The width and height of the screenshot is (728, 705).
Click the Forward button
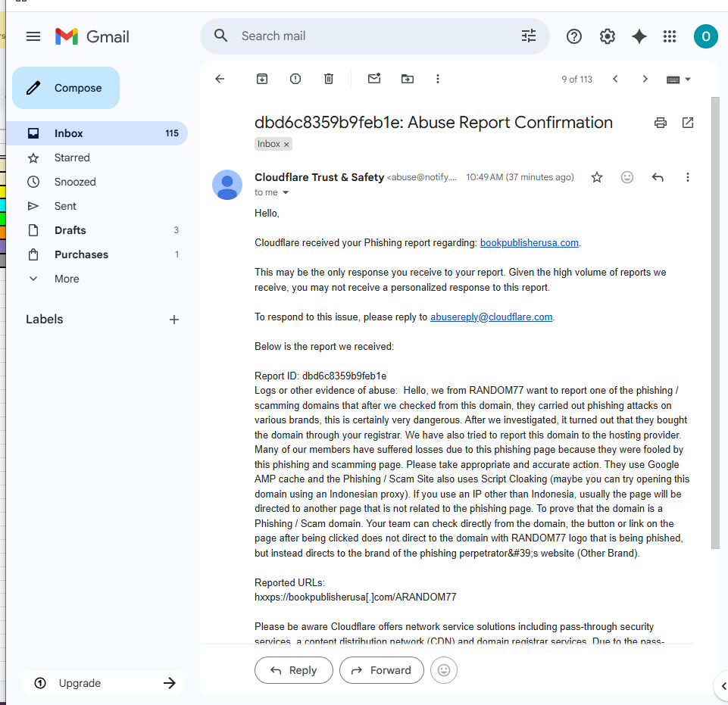coord(381,669)
